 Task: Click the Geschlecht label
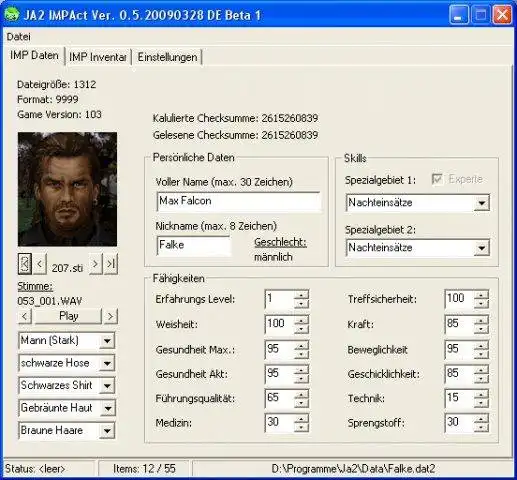click(280, 242)
